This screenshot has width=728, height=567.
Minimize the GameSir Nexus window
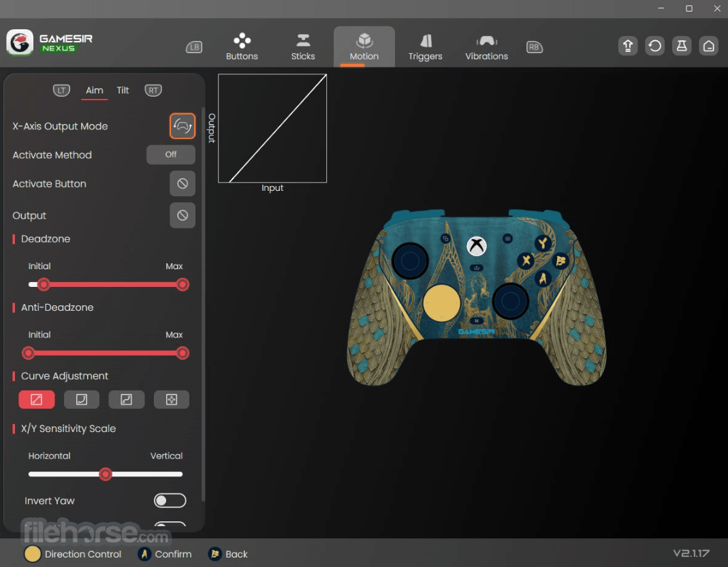pyautogui.click(x=661, y=8)
